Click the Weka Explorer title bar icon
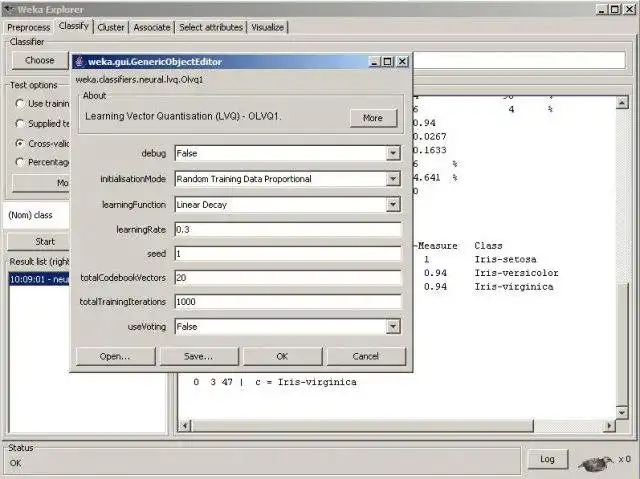Screen dimensions: 640x479 (x=9, y=9)
